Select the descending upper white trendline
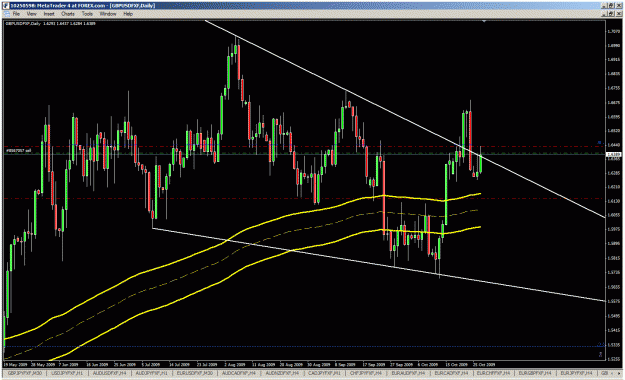The image size is (625, 380). coord(405,119)
